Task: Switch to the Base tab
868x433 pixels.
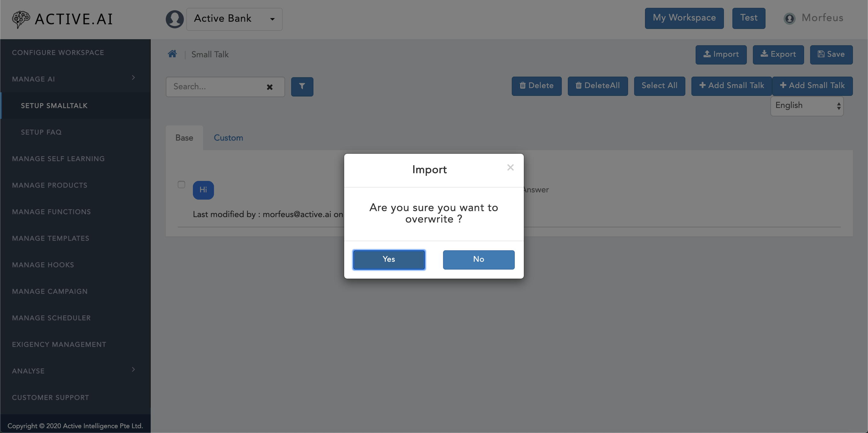Action: click(x=184, y=137)
